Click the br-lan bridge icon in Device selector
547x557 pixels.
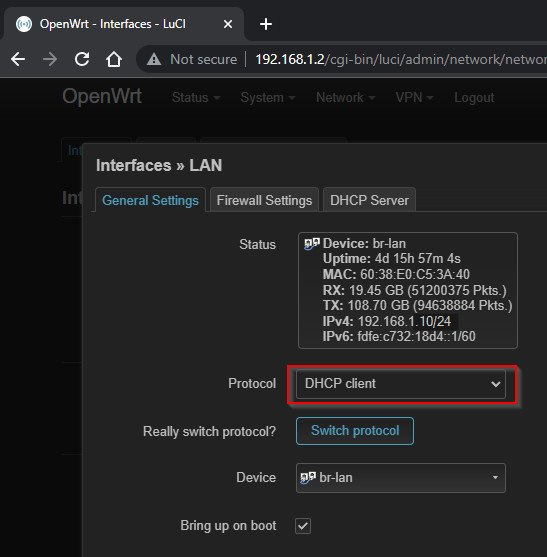308,477
